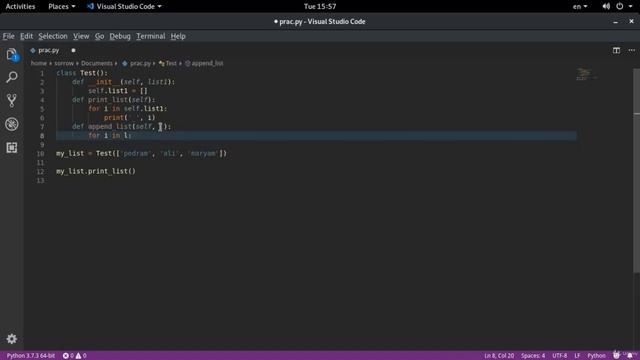Select Python 3.7.3 64-bit interpreter

31,356
